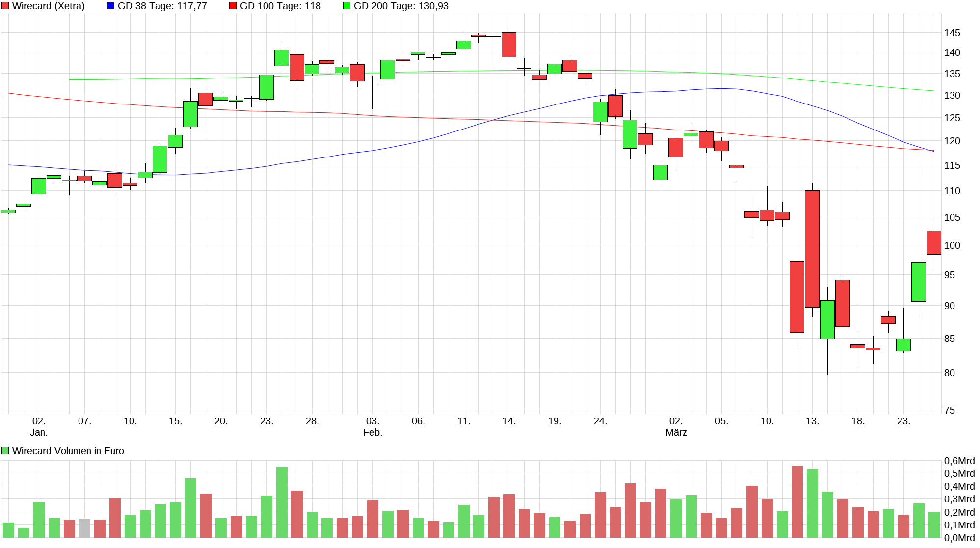Click the 'März' month label on the axis
Viewport: 980px width, 548px height.
coord(676,432)
